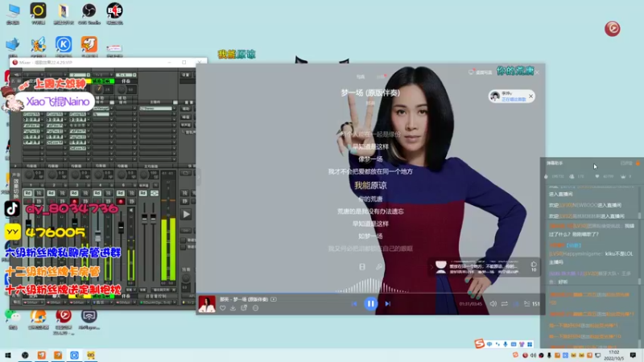Open the Windows Start menu
This screenshot has height=362, width=644.
8,355
